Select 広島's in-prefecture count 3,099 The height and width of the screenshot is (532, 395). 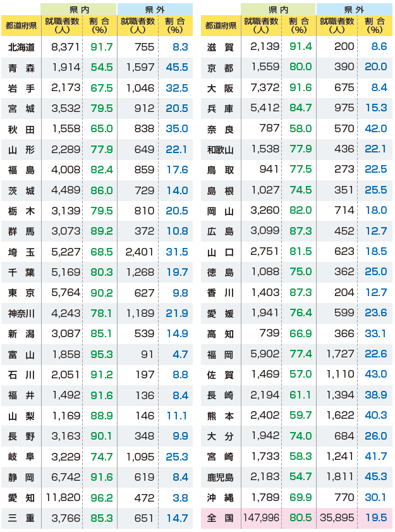pos(265,231)
